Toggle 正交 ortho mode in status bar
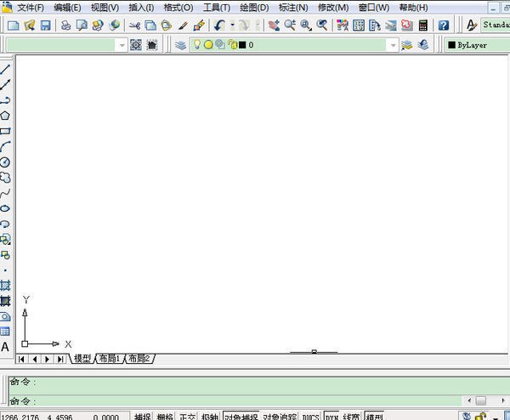This screenshot has height=420, width=510. click(x=187, y=417)
